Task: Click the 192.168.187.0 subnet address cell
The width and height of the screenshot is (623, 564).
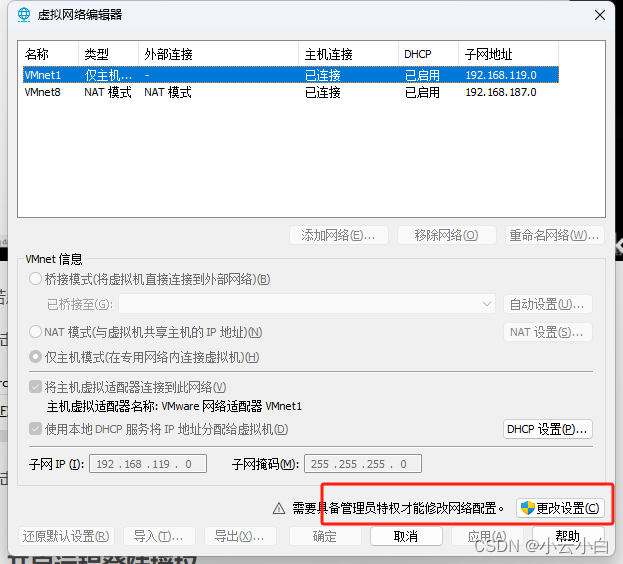Action: (x=501, y=92)
